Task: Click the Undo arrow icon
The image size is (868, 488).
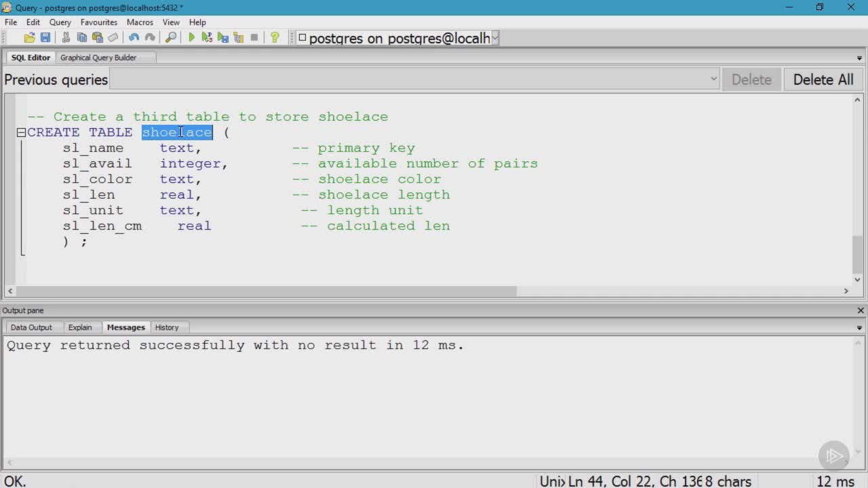Action: point(134,38)
